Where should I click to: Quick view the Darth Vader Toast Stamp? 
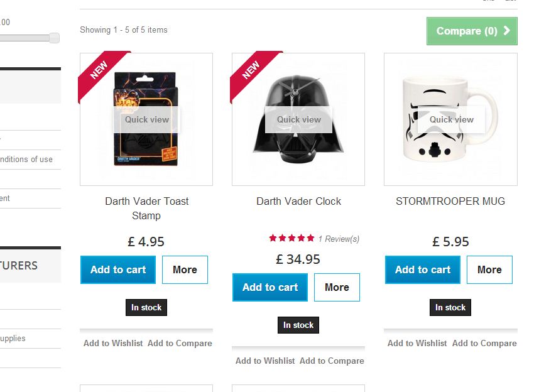tap(146, 119)
